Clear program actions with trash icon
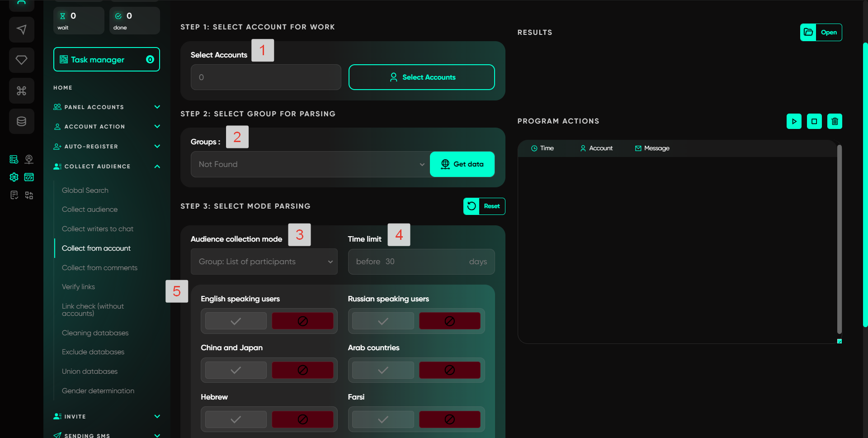This screenshot has height=438, width=868. pyautogui.click(x=835, y=121)
